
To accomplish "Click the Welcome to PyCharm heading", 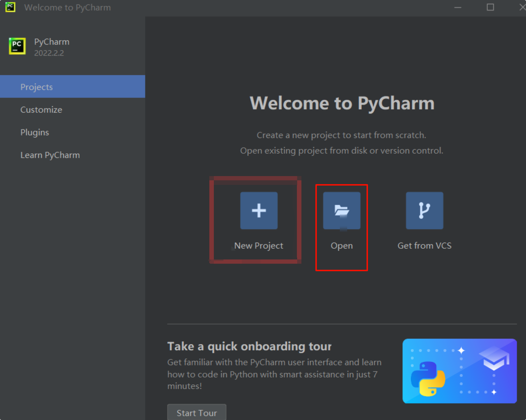I will (x=342, y=103).
